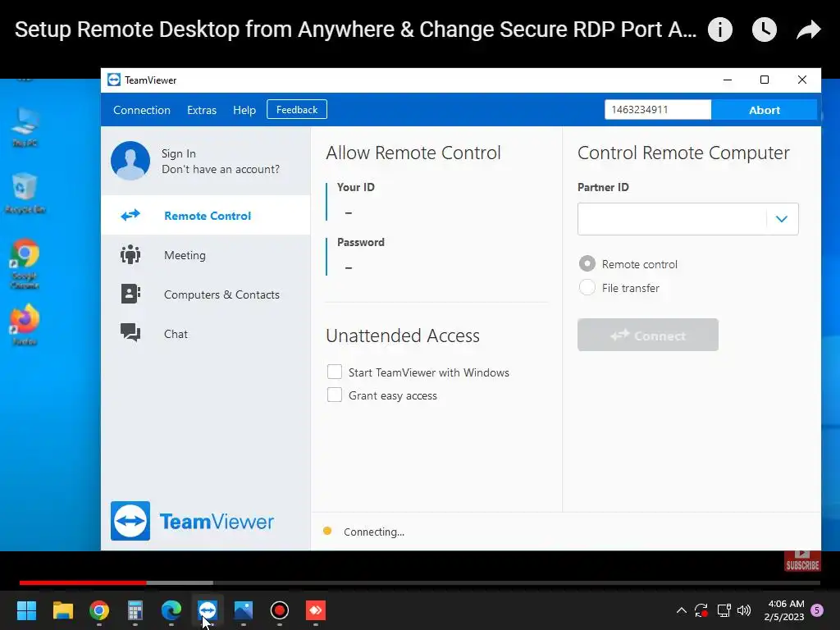Click the Computers & Contacts address book icon
840x630 pixels.
tap(130, 294)
